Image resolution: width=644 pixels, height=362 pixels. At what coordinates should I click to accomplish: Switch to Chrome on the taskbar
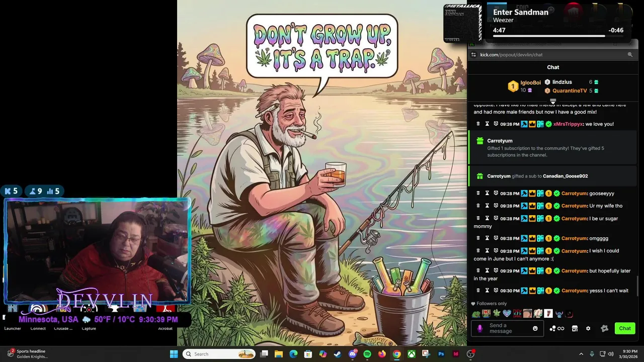click(x=396, y=354)
